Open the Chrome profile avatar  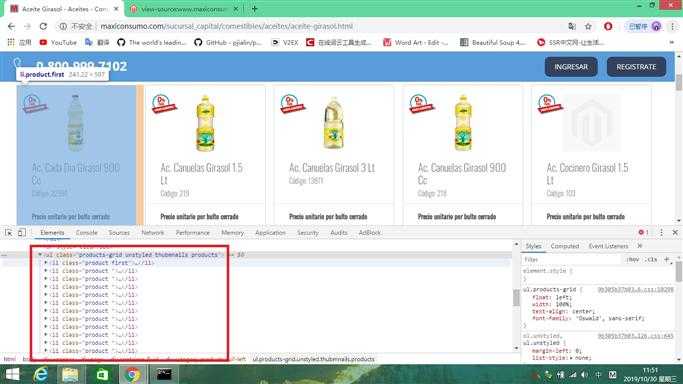656,27
